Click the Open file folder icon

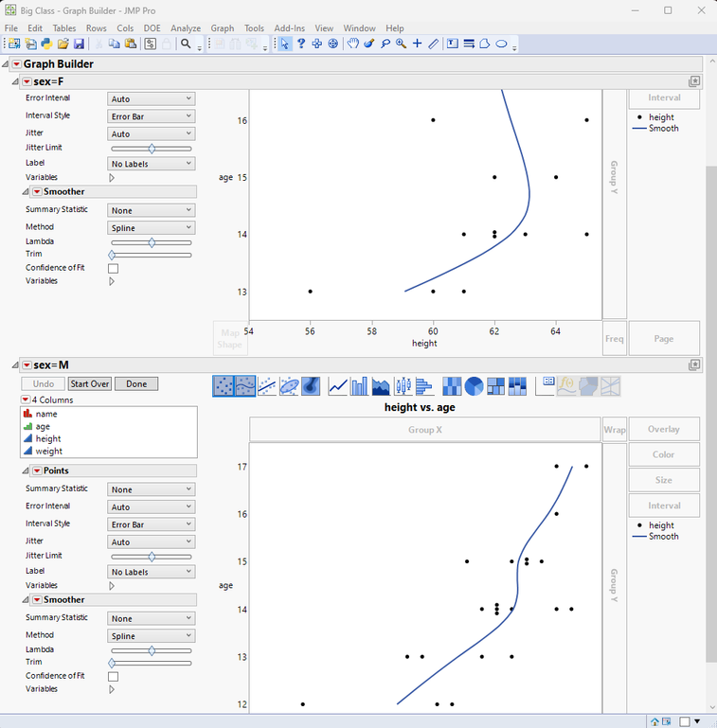click(63, 44)
